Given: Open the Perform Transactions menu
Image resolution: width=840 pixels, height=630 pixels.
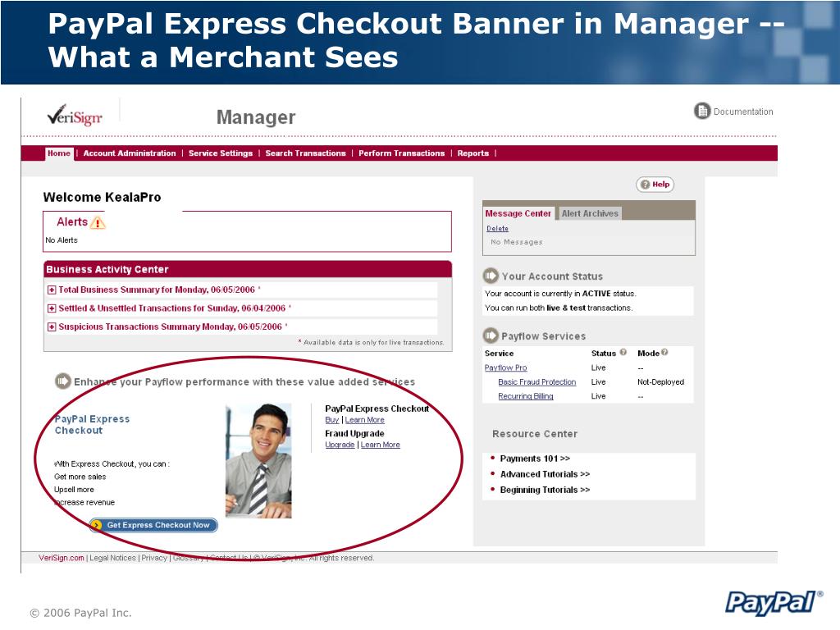Looking at the screenshot, I should [401, 153].
